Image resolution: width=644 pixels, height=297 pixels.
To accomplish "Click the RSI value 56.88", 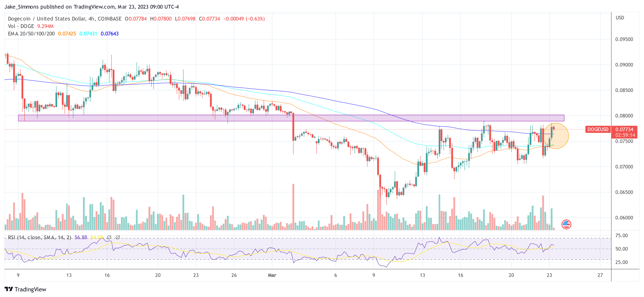I will pyautogui.click(x=81, y=237).
